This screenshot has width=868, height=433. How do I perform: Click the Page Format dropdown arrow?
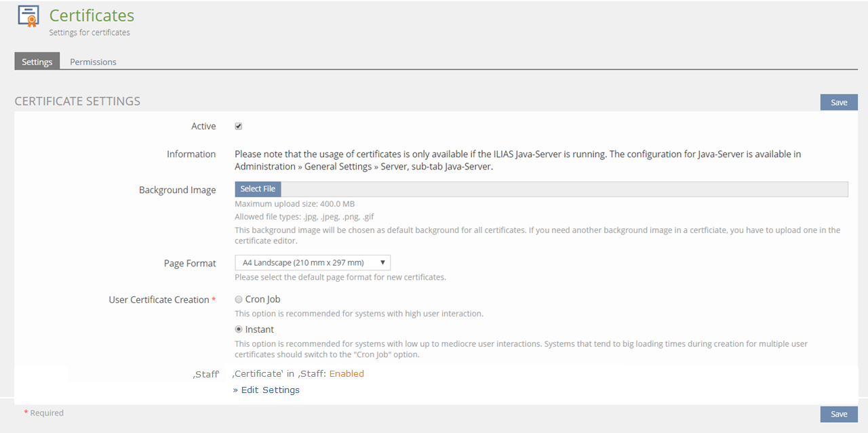click(382, 262)
